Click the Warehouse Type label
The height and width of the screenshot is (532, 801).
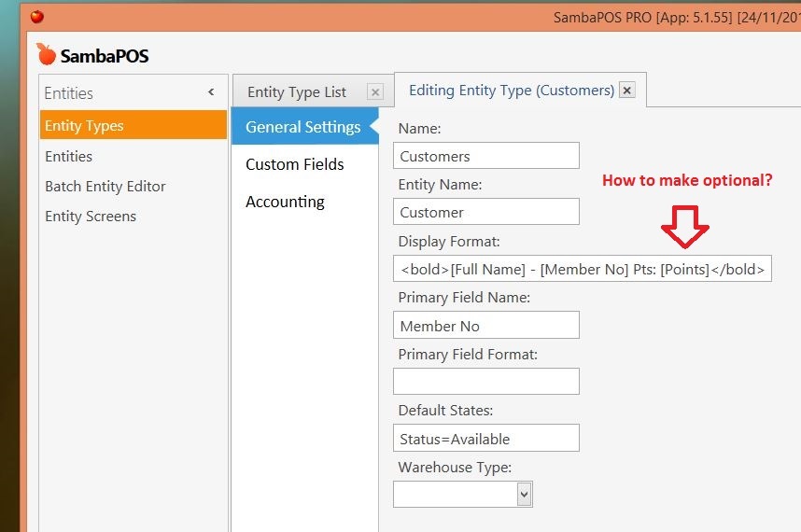click(455, 468)
